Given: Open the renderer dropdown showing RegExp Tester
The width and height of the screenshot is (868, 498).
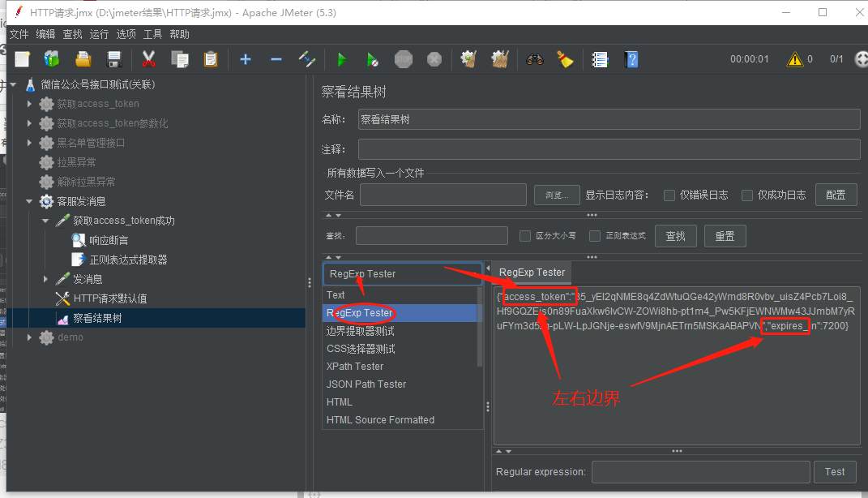Looking at the screenshot, I should [403, 273].
